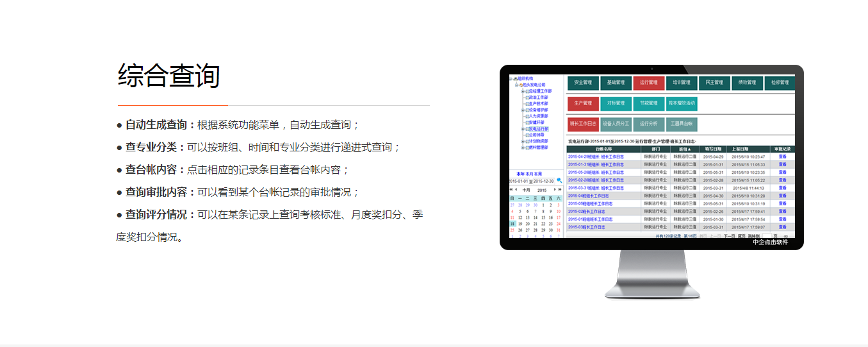This screenshot has height=347, width=868.
Task: Click the 本年 quick date filter
Action: [x=520, y=174]
